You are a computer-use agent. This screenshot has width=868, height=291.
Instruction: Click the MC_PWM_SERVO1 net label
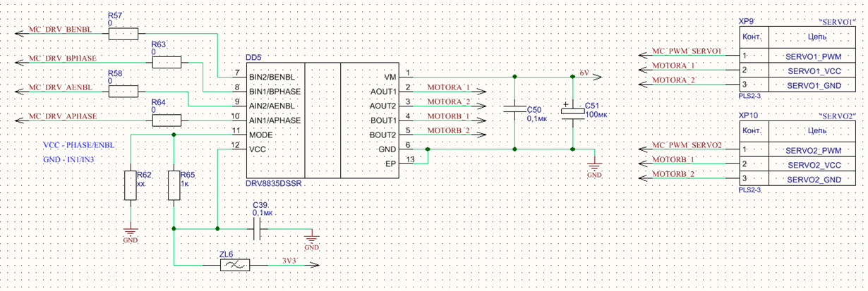[x=686, y=51]
